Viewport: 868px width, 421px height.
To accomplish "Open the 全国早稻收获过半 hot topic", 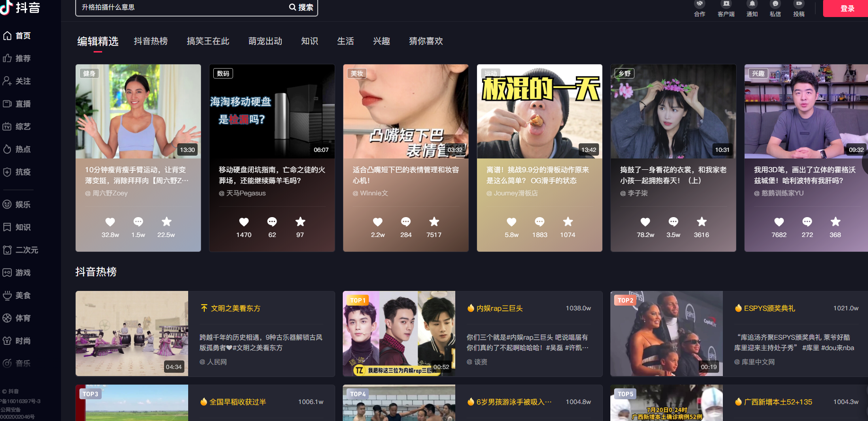I will point(238,402).
